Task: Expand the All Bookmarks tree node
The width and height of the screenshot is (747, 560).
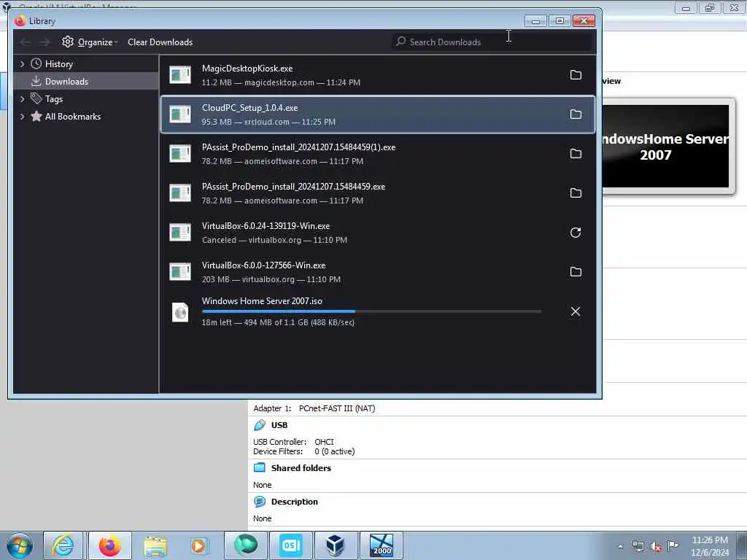Action: point(22,117)
